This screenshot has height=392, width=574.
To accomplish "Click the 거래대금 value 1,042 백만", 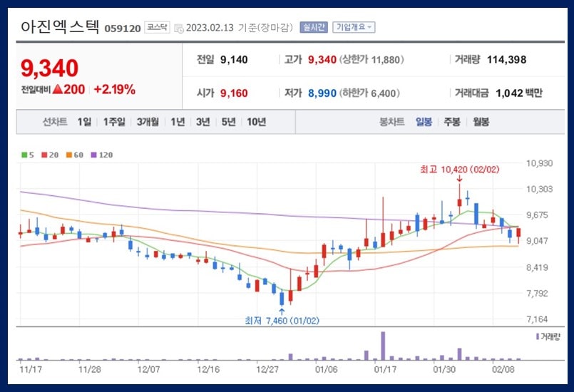I will coord(518,93).
